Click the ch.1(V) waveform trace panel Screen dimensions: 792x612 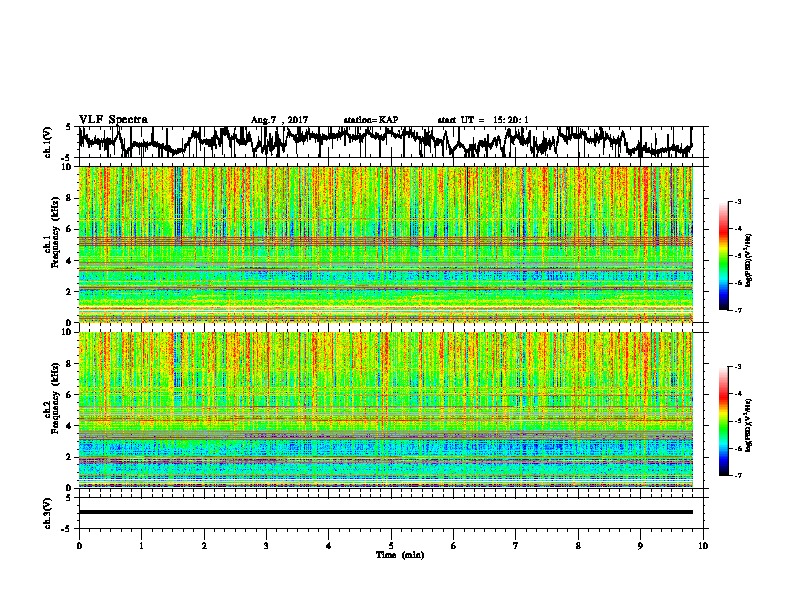pos(393,142)
